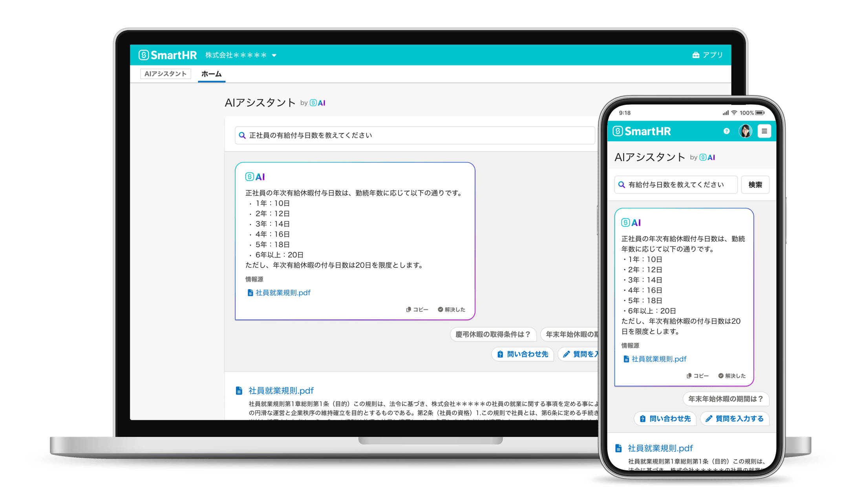Open the 社員就業規則.pdf source link
This screenshot has height=504, width=863.
pos(282,292)
